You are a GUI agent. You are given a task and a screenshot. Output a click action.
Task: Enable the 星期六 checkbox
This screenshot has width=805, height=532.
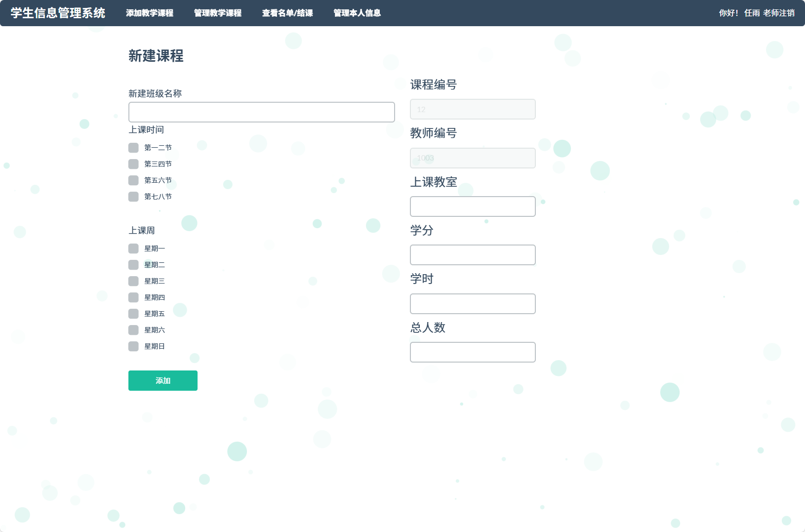(133, 329)
